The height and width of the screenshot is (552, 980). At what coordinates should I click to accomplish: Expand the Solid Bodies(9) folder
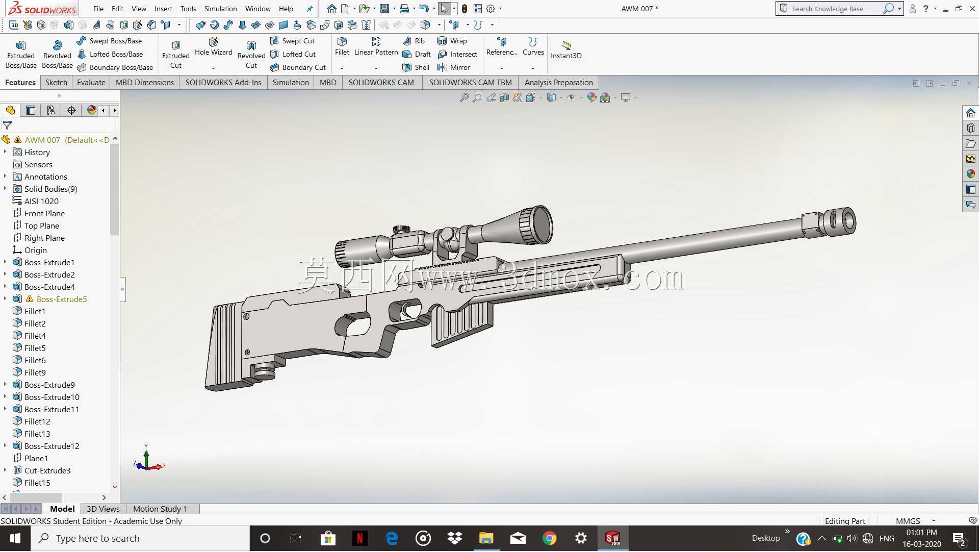(5, 189)
